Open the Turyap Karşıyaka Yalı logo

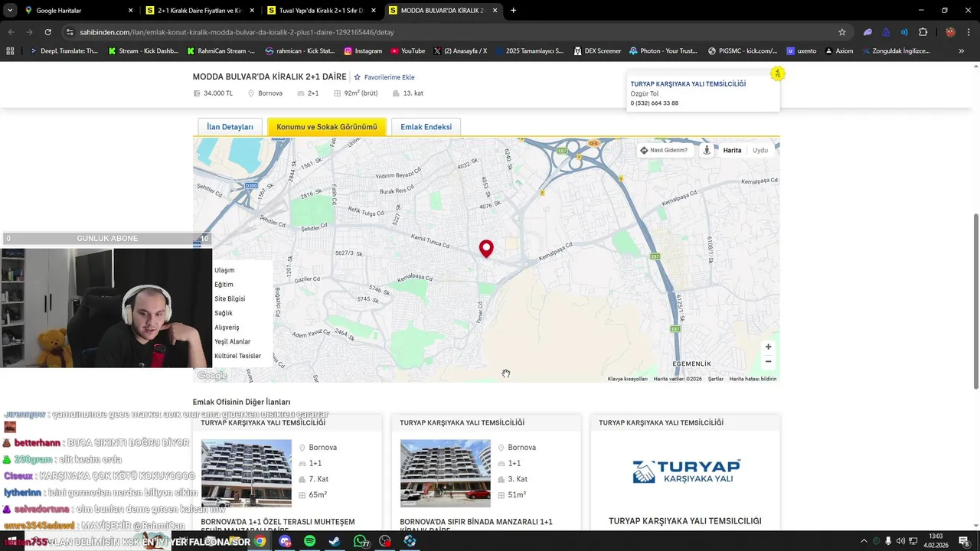(686, 471)
